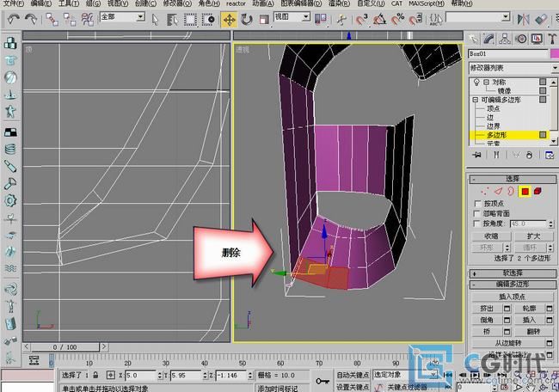Open the Modify command panel tab
The height and width of the screenshot is (392, 559).
click(x=489, y=39)
